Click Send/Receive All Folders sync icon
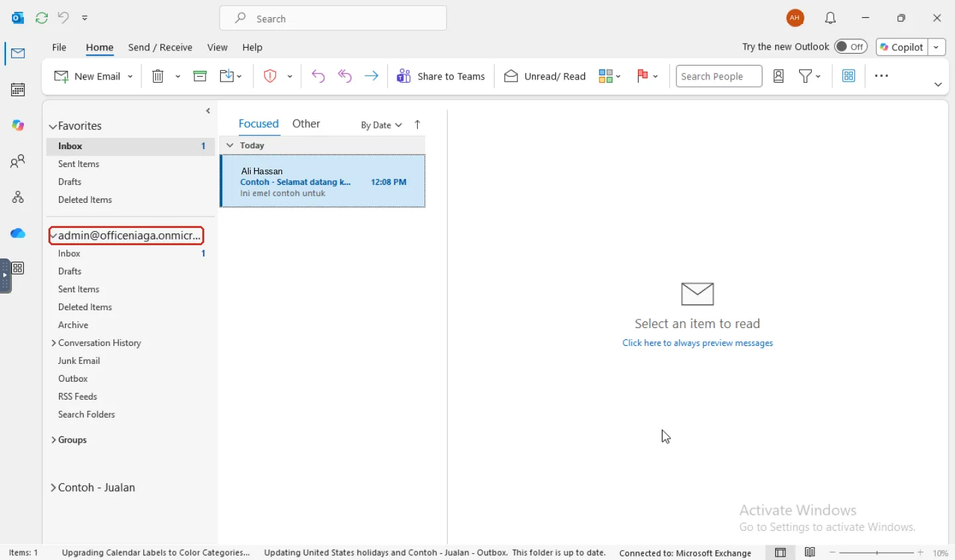Image resolution: width=955 pixels, height=560 pixels. click(42, 18)
